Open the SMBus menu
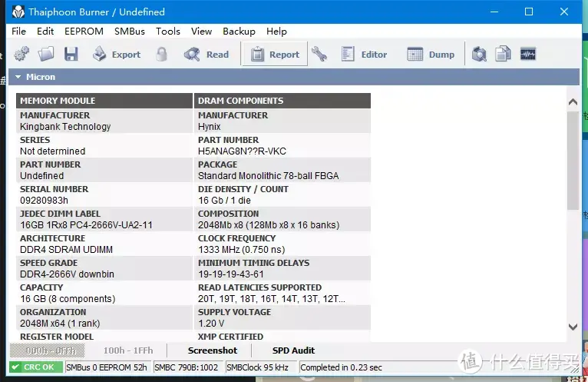 tap(130, 32)
